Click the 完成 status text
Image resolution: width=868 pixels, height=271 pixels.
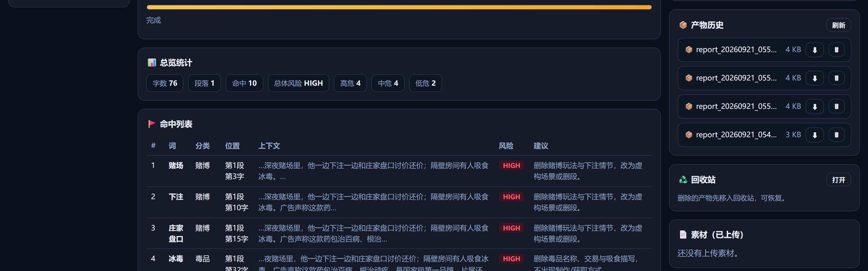click(154, 20)
